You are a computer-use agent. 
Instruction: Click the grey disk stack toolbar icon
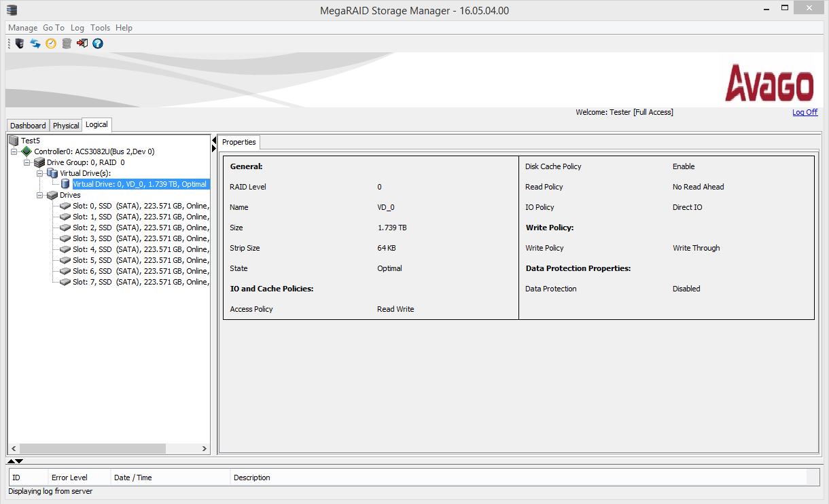tap(67, 43)
